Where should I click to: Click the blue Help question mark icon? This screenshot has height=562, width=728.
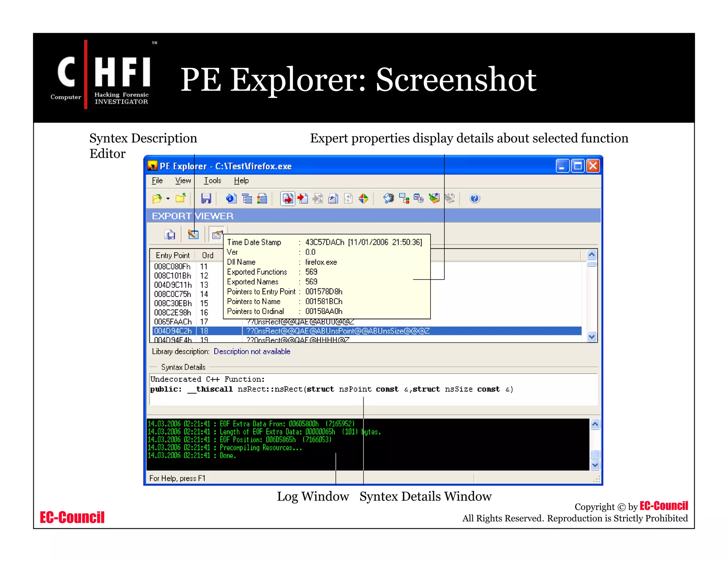point(475,199)
